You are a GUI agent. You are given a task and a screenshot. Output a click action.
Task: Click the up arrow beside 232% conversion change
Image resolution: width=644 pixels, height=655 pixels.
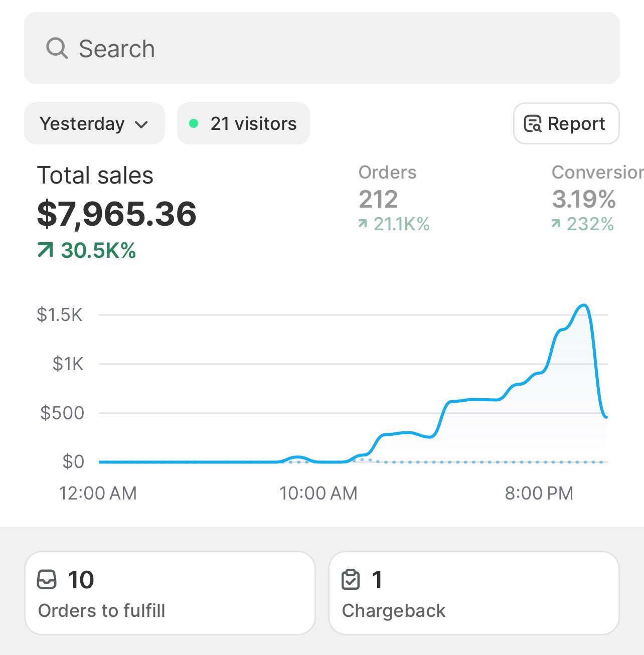click(x=556, y=224)
